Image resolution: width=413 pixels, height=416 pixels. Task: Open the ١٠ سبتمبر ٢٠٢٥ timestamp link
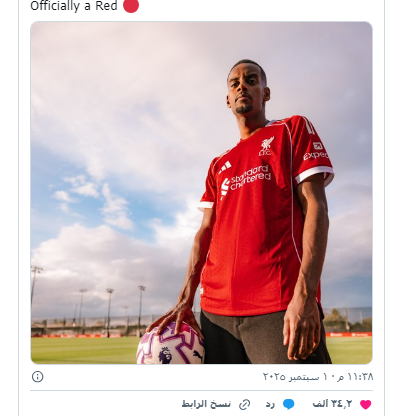pyautogui.click(x=318, y=377)
